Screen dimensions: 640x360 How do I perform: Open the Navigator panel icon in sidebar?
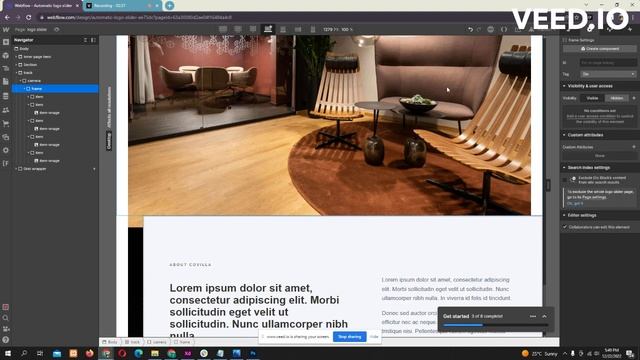click(x=6, y=69)
